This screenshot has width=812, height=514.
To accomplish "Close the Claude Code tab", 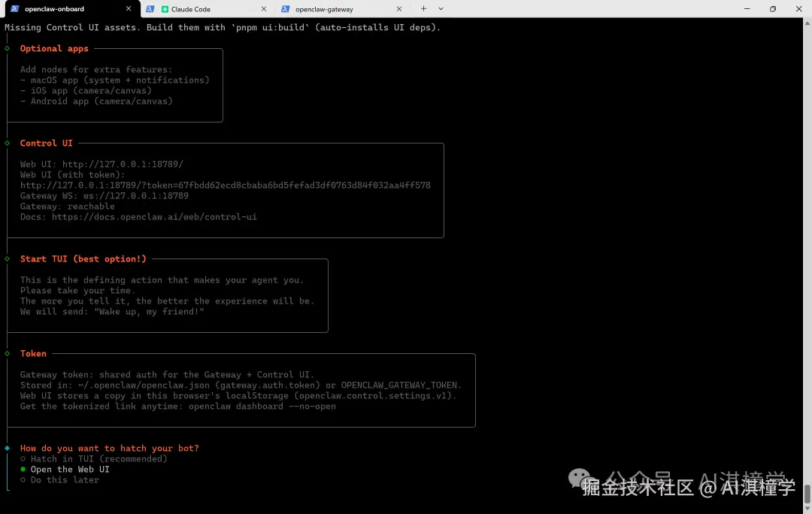I will pos(262,10).
